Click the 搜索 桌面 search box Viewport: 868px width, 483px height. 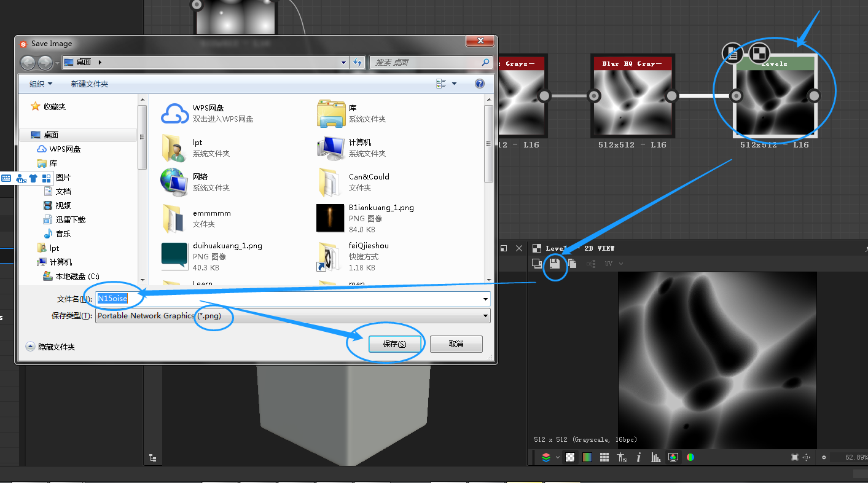(x=431, y=62)
